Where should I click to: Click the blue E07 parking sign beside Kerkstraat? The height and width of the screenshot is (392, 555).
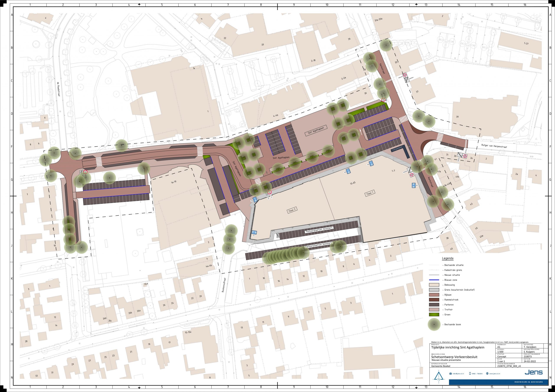pos(414,185)
